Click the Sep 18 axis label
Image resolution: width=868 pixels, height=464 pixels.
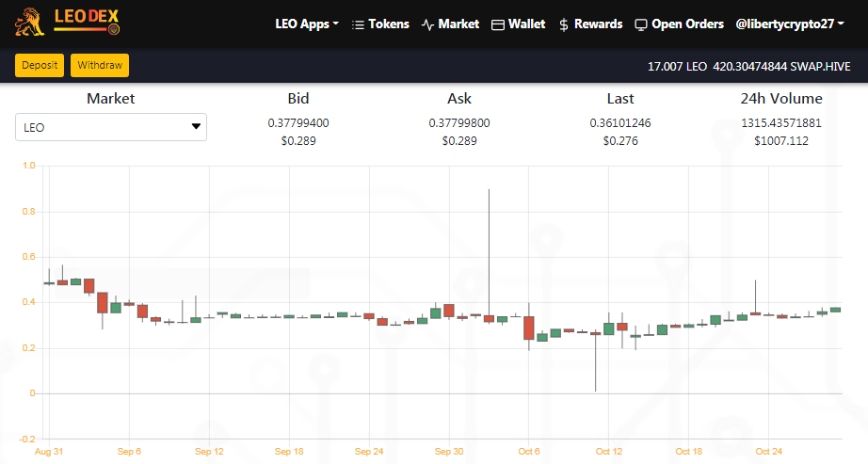(289, 451)
